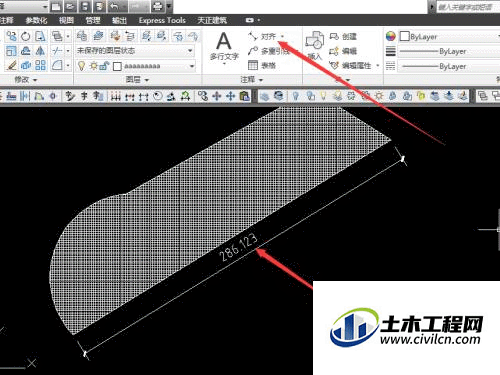Toggle layer freeze sun icon in layer dropdown
500x375 pixels.
click(x=94, y=66)
